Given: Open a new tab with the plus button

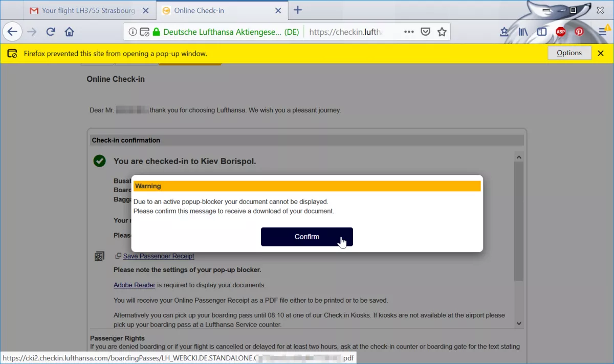Looking at the screenshot, I should pos(298,10).
